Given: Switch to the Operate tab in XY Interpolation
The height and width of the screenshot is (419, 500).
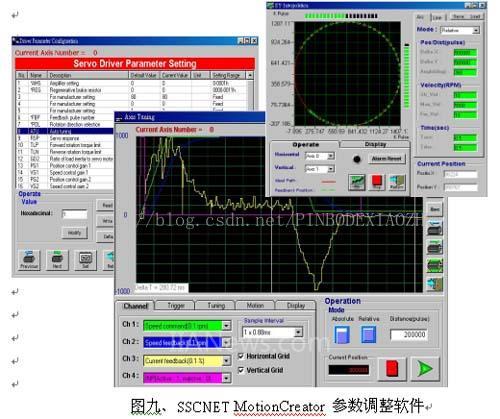Looking at the screenshot, I should 305,145.
